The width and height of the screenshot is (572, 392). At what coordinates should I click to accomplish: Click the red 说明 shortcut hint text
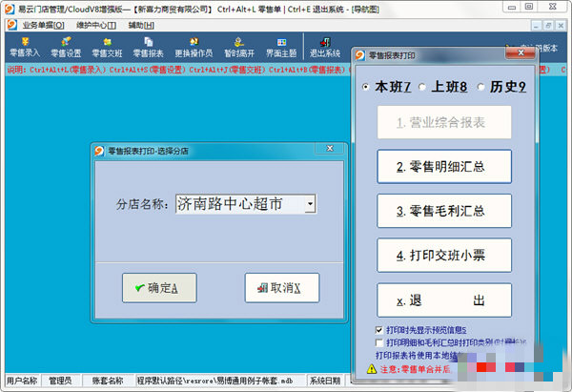coord(175,70)
